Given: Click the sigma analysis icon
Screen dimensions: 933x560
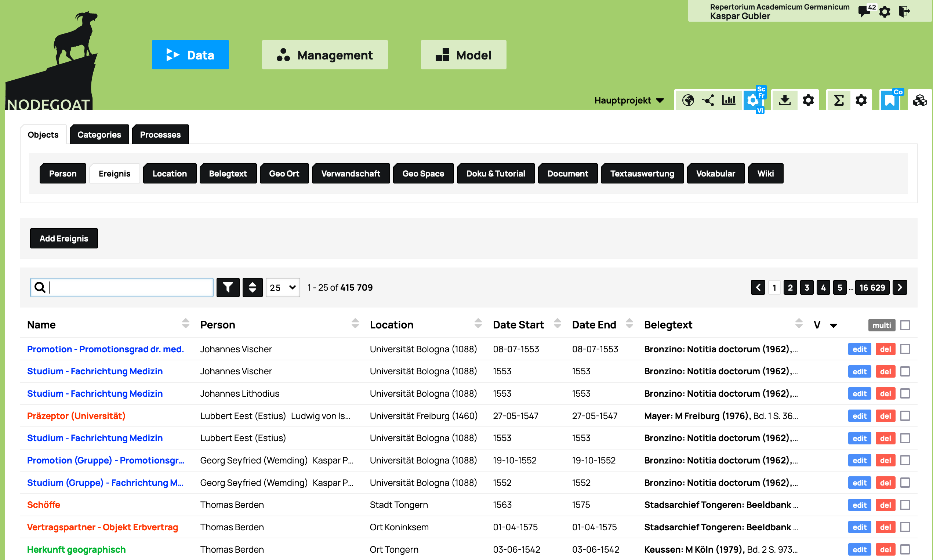Looking at the screenshot, I should click(839, 101).
